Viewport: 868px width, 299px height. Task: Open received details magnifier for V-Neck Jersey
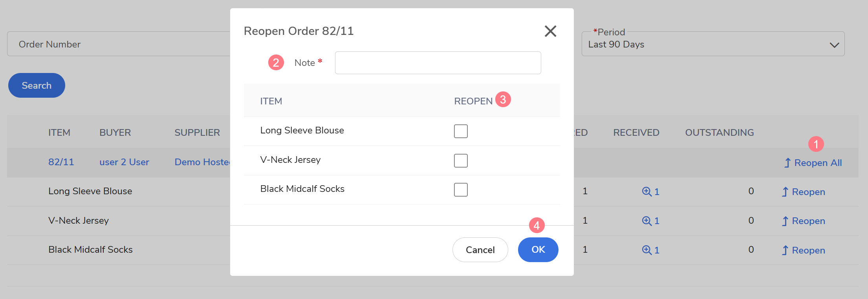point(646,221)
